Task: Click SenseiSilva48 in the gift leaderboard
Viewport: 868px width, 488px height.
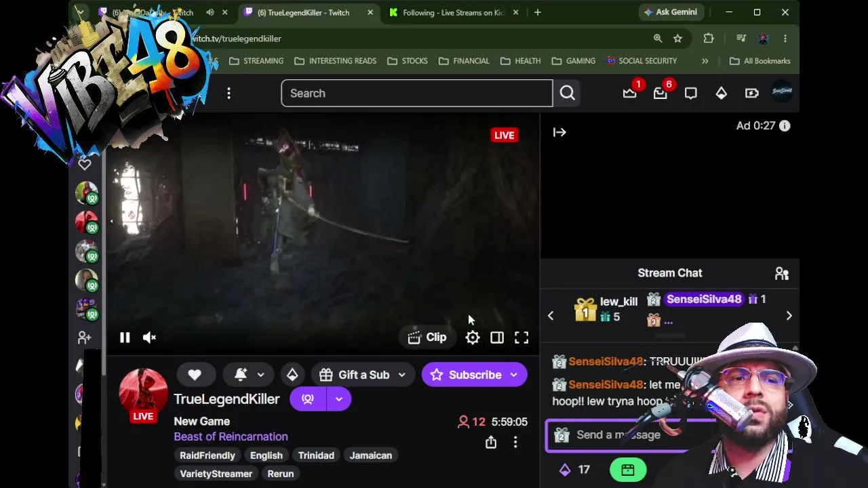Action: click(x=704, y=300)
